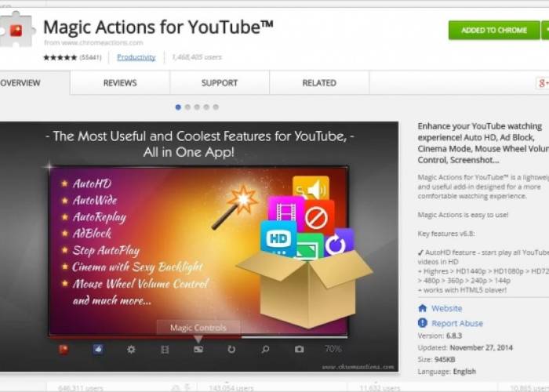Open the Reviews tab
This screenshot has height=392, width=549.
pyautogui.click(x=120, y=83)
